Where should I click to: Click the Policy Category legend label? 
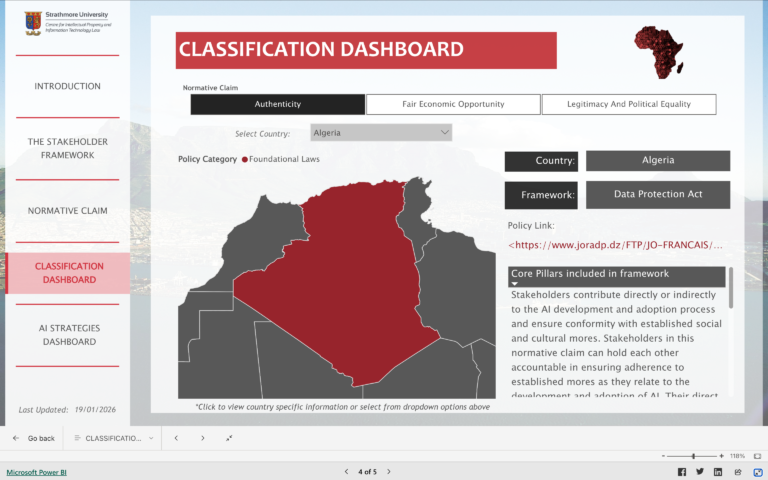pos(207,159)
